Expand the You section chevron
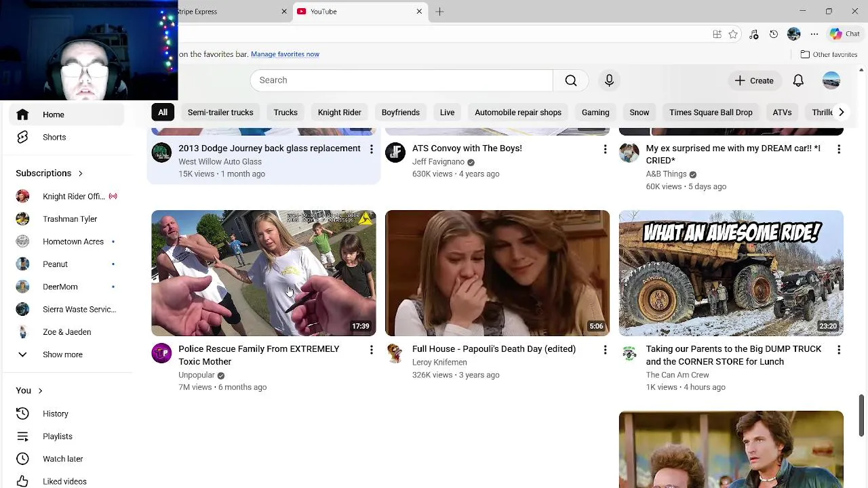 click(40, 390)
